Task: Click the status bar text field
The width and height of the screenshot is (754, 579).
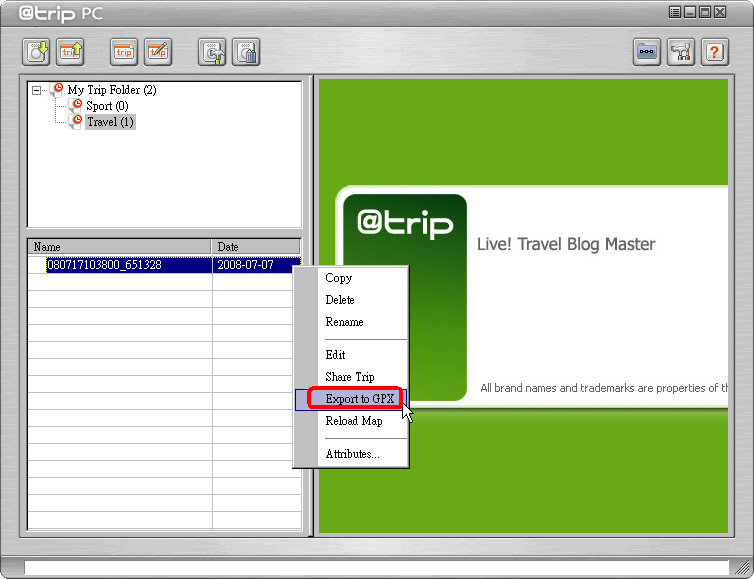Action: click(x=377, y=567)
